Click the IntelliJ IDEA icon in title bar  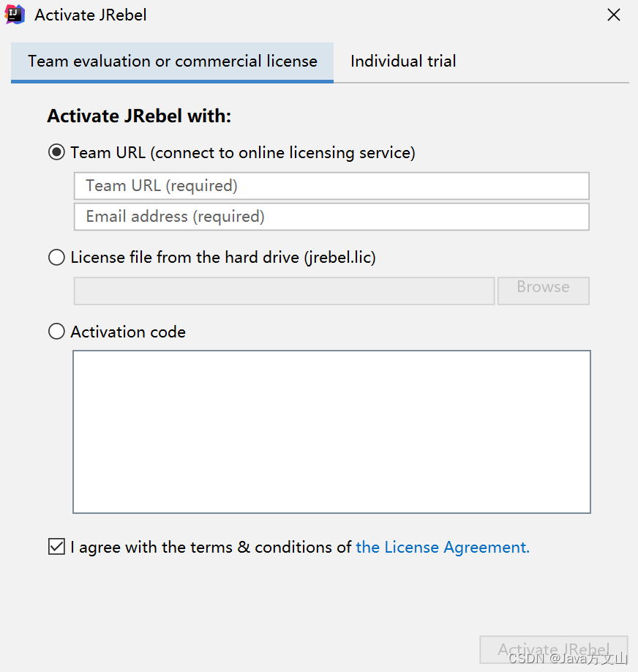(x=15, y=15)
